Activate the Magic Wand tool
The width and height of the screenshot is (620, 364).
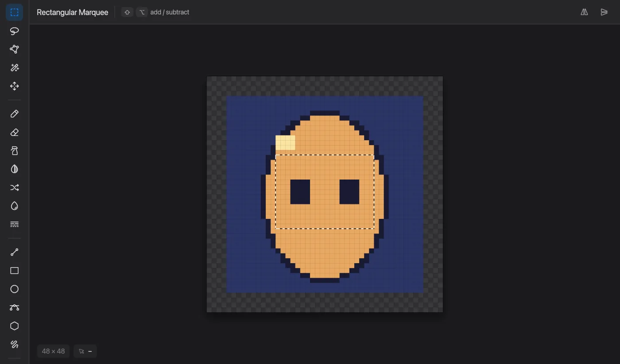point(15,68)
